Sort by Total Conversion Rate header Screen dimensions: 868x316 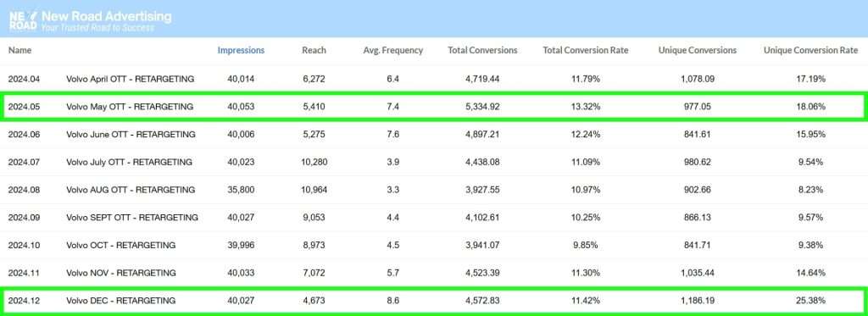[586, 50]
